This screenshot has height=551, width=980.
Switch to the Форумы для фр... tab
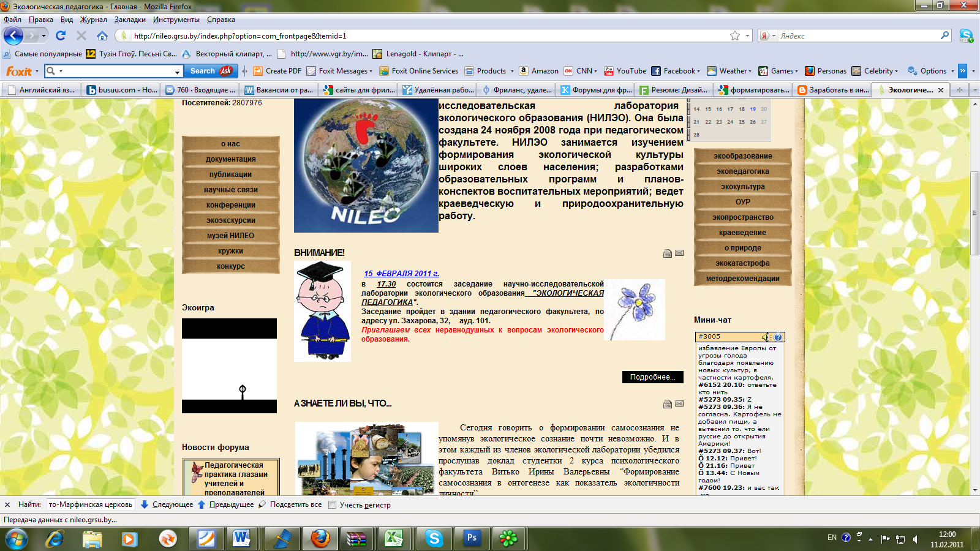pyautogui.click(x=595, y=90)
